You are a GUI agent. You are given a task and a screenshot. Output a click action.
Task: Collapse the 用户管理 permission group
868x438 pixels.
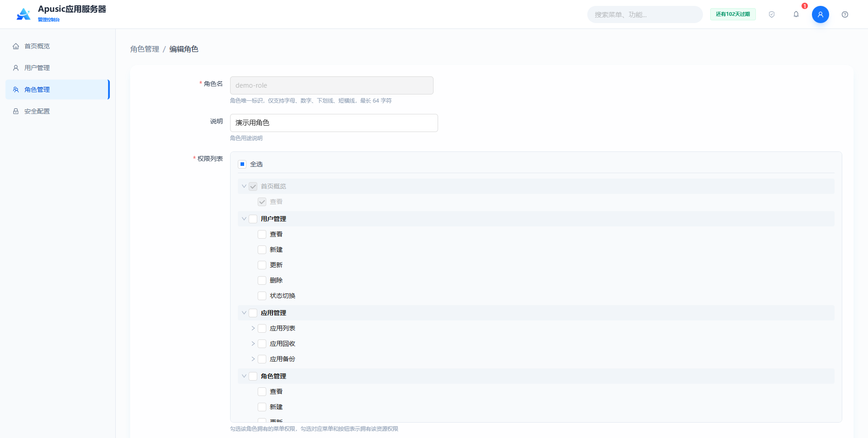[244, 219]
